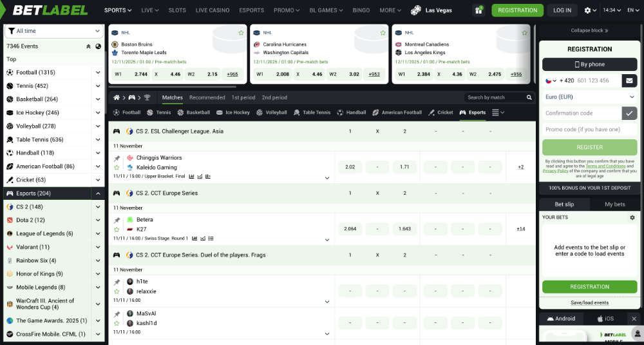Click +14 more markets for Betera K27
The width and height of the screenshot is (644, 345).
coord(520,229)
